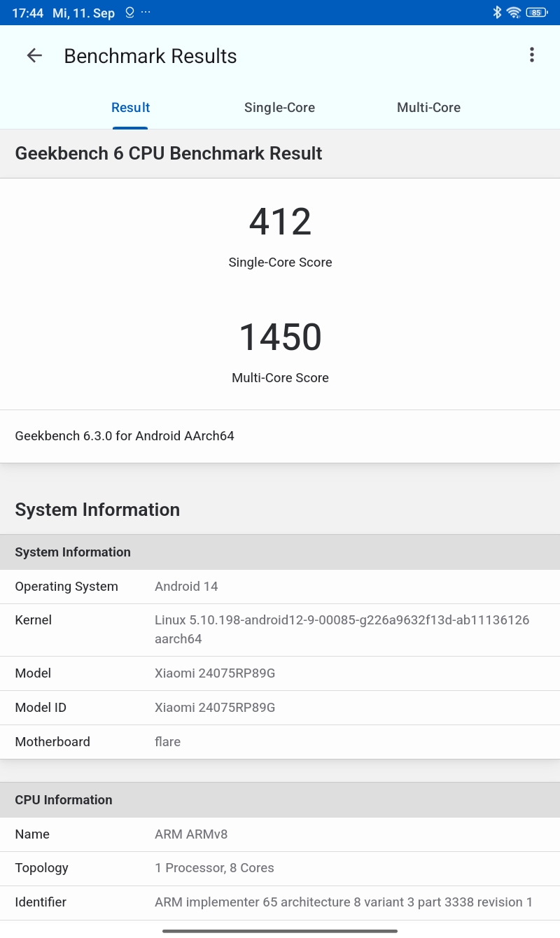560x938 pixels.
Task: Tap the Kernel label
Action: (34, 620)
